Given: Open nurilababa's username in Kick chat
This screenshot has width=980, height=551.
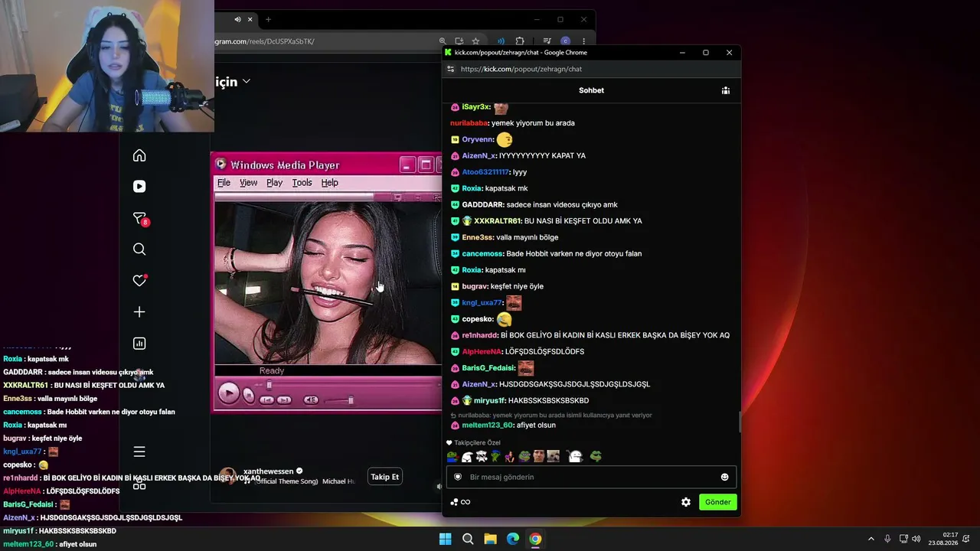Looking at the screenshot, I should (469, 123).
